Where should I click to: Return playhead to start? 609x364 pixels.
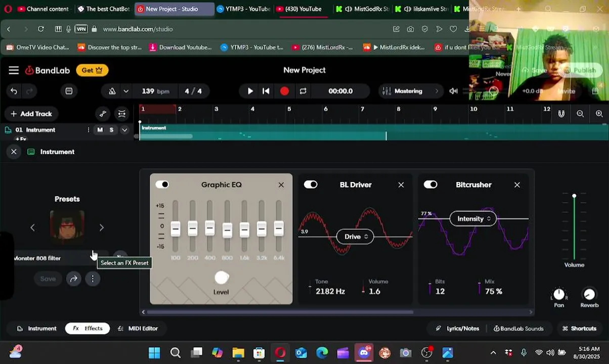266,91
